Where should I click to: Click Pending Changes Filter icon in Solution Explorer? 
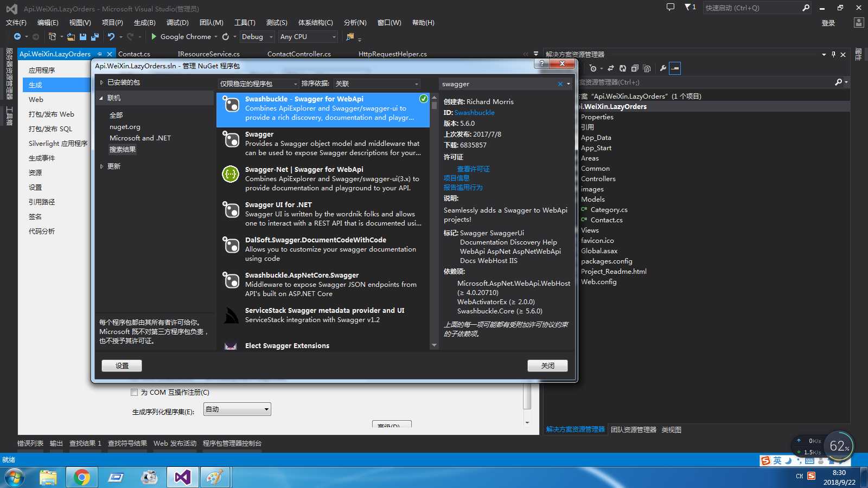click(x=593, y=68)
